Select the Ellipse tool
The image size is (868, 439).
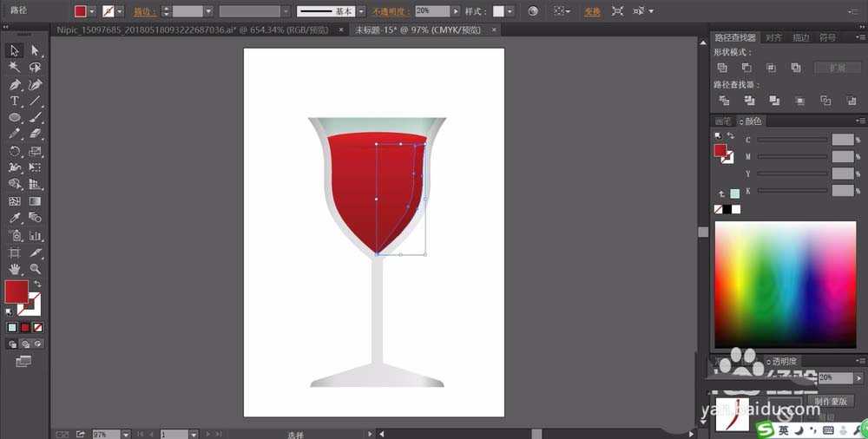[x=15, y=117]
